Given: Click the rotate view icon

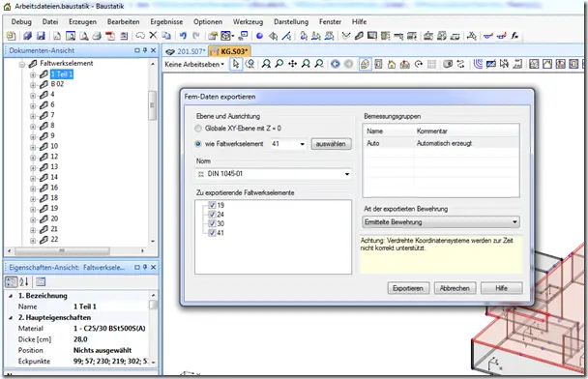Looking at the screenshot, I should (x=419, y=64).
